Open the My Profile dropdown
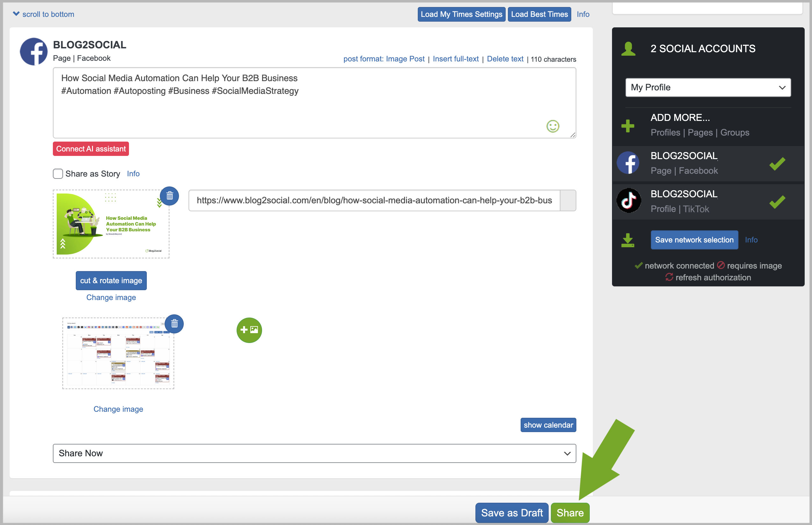The width and height of the screenshot is (812, 525). click(x=708, y=87)
